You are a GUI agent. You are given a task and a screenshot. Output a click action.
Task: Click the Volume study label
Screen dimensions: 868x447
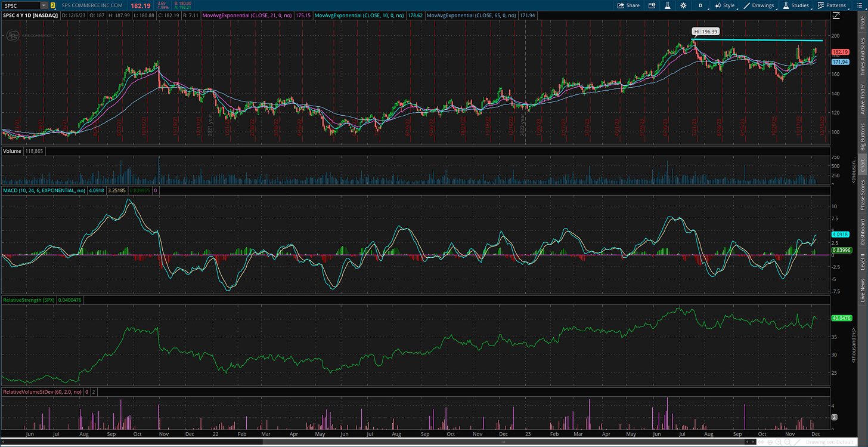(x=11, y=152)
